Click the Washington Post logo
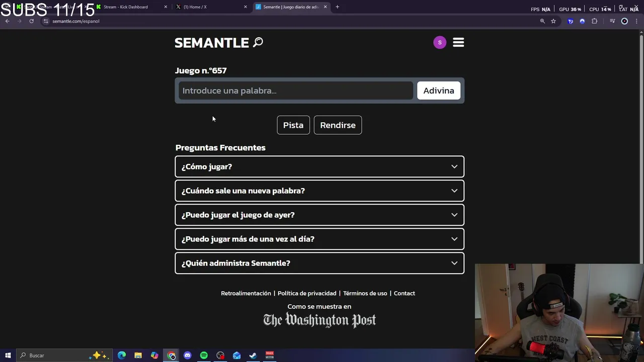The width and height of the screenshot is (644, 362). tap(319, 320)
